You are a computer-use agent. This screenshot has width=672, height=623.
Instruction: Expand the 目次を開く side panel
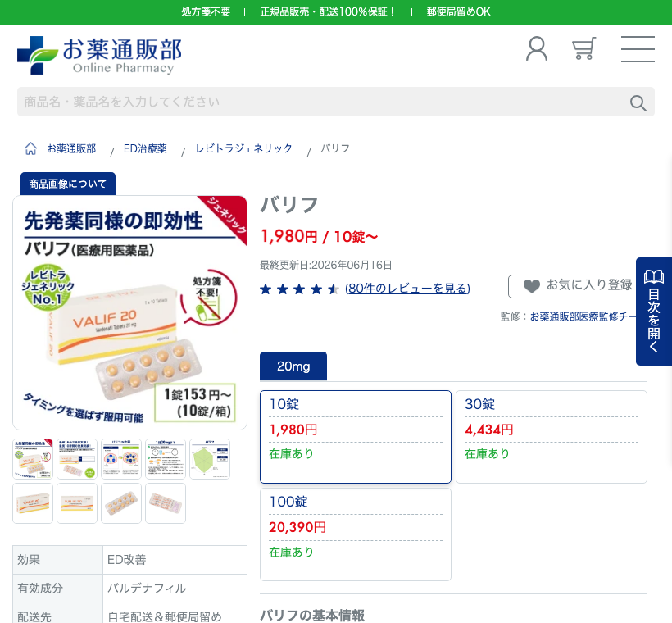point(654,311)
